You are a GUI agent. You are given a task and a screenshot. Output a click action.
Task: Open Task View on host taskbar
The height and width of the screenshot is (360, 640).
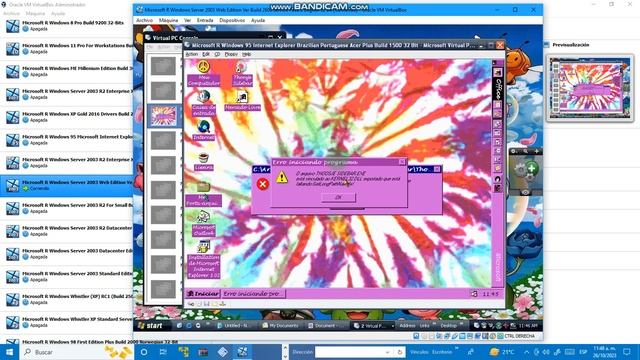pos(163,352)
